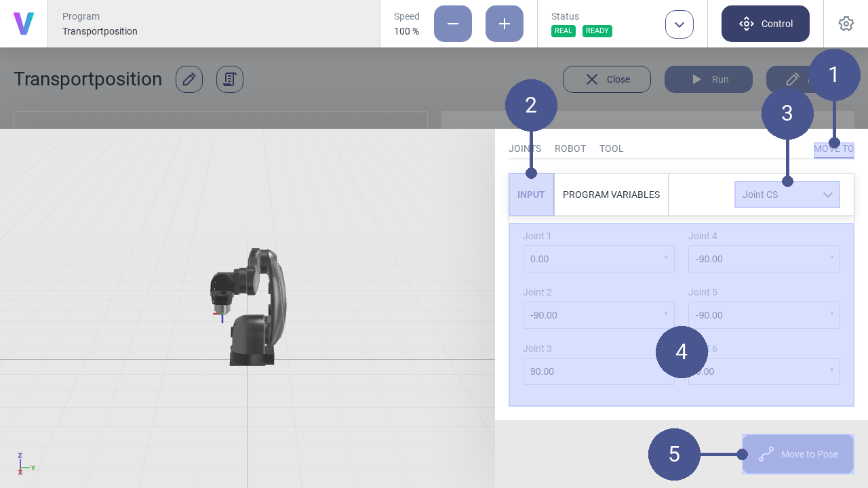
Task: Select PROGRAM VARIABLES mode
Action: 611,195
